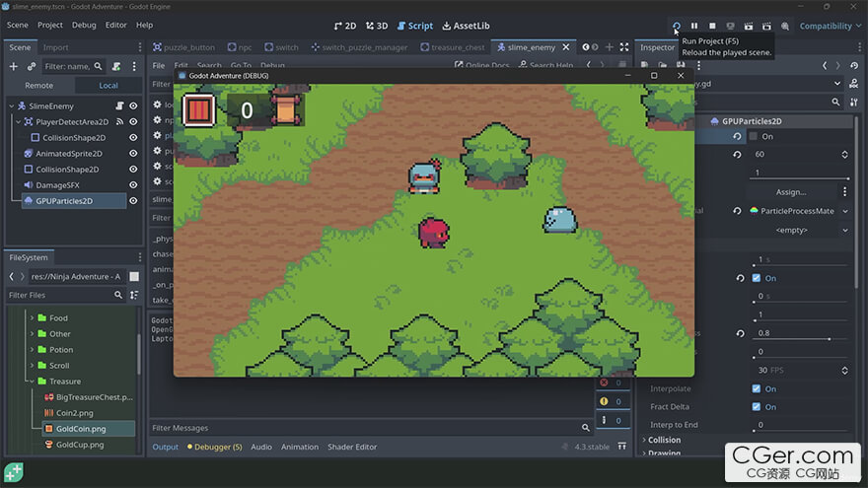The image size is (868, 488).
Task: Close the slime_enemy scene tab
Action: tap(566, 47)
